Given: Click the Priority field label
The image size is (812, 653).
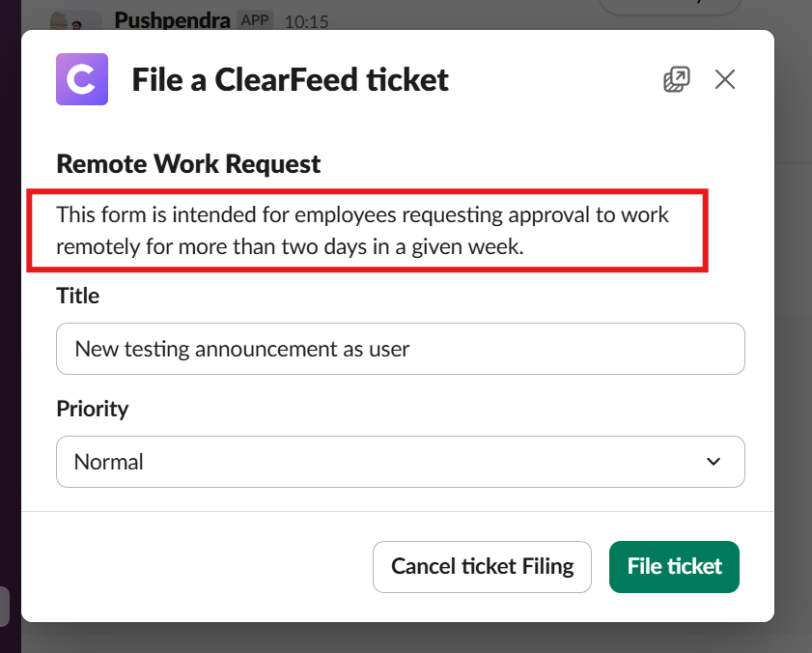Looking at the screenshot, I should (93, 409).
